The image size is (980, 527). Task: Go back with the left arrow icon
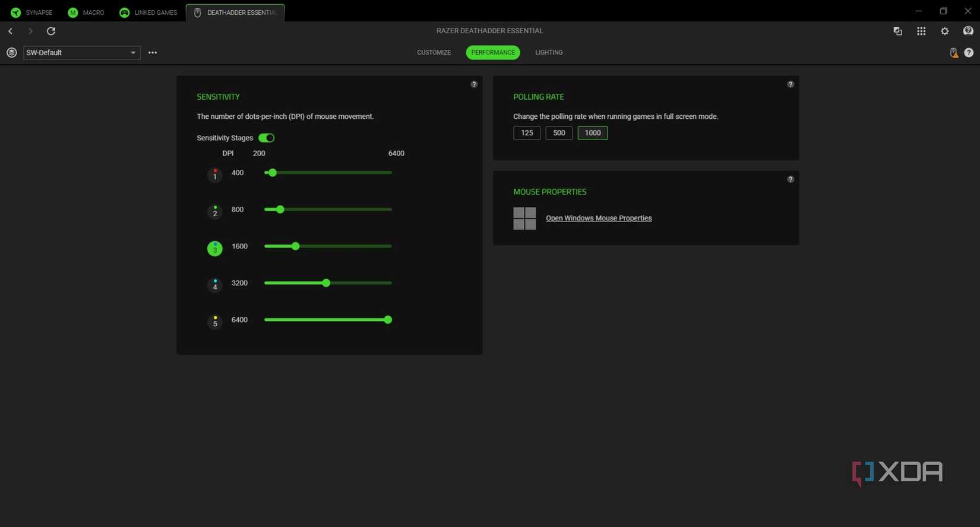pos(10,31)
